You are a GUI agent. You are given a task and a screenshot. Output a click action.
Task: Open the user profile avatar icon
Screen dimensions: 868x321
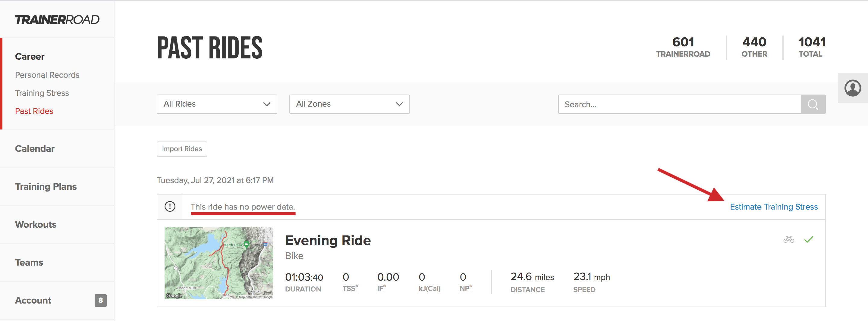tap(853, 88)
